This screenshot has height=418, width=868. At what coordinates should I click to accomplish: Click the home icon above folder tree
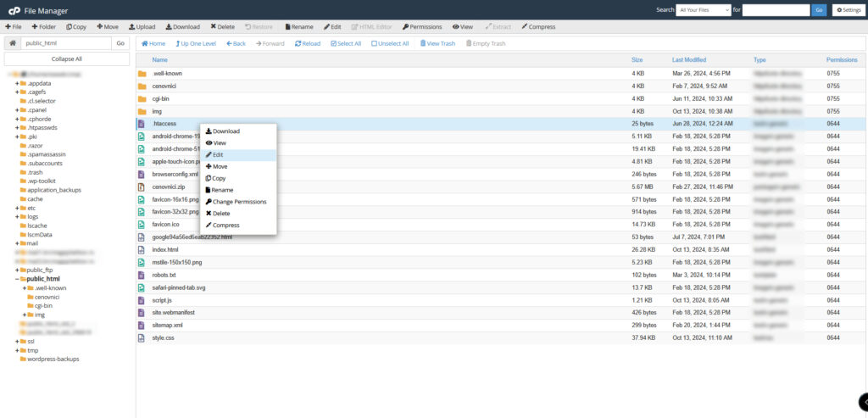[13, 43]
